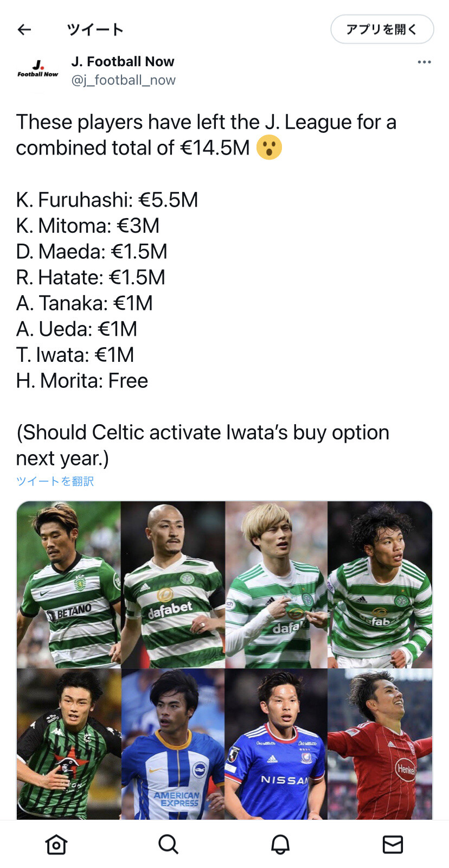The height and width of the screenshot is (868, 449).
Task: Open the photo with the American Express jersey
Action: (172, 743)
